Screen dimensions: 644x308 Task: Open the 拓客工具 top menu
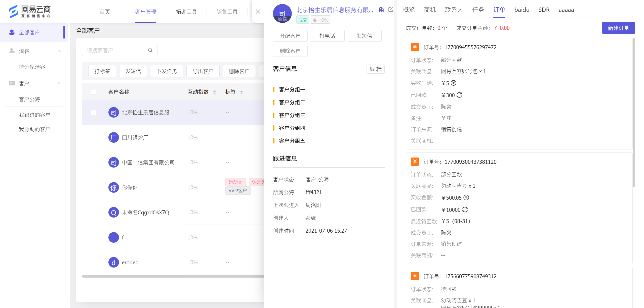[x=186, y=12]
